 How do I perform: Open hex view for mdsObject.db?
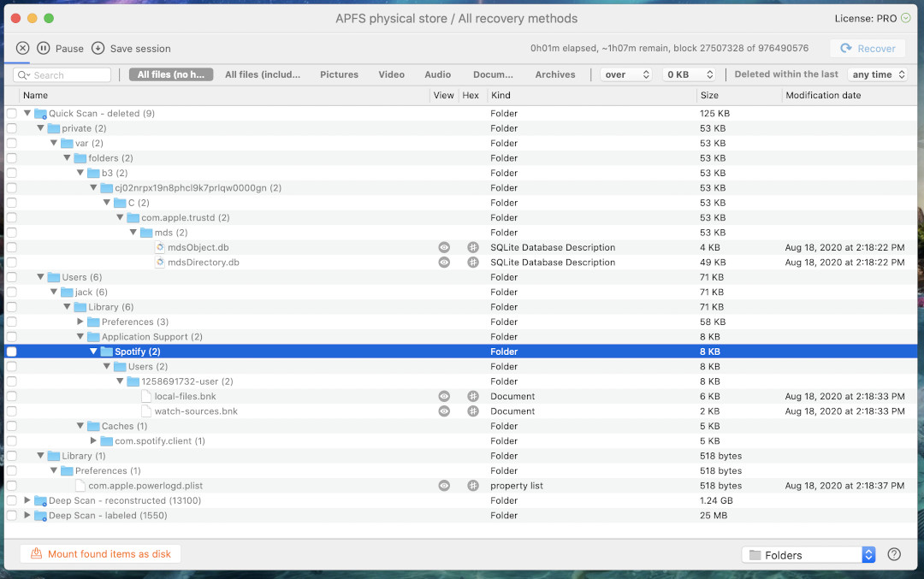[x=472, y=247]
